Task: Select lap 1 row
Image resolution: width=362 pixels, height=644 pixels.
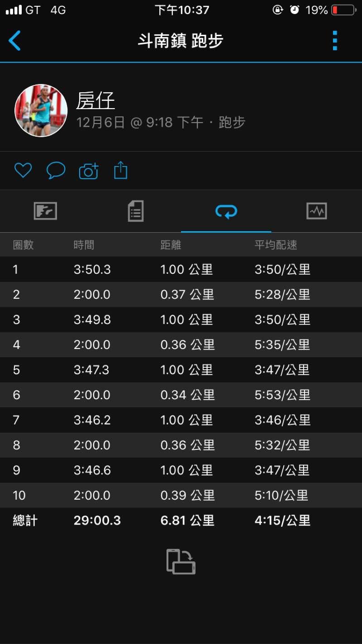Action: pos(181,270)
